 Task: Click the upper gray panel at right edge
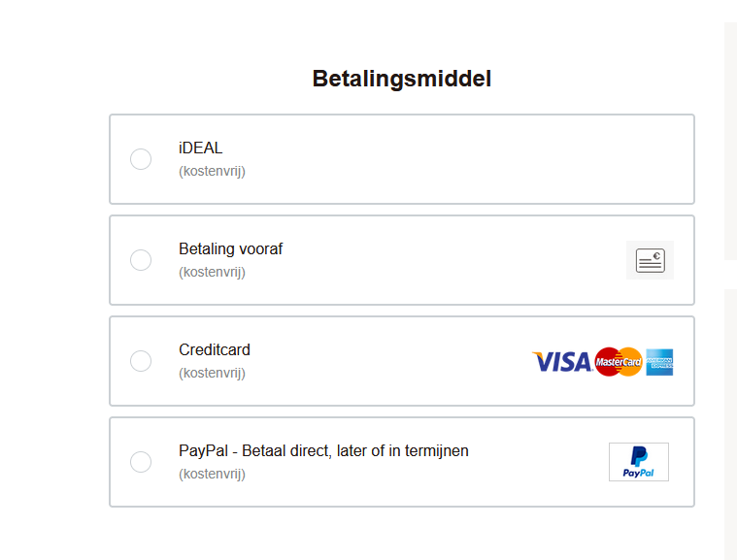[x=730, y=141]
